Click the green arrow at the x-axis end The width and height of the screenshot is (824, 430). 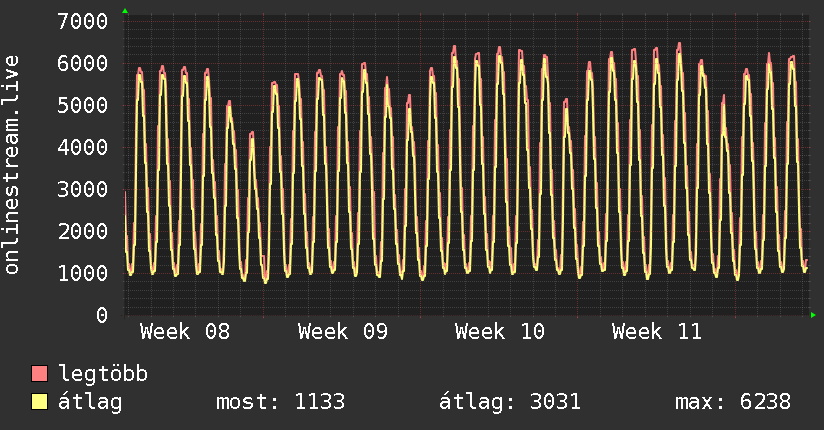pyautogui.click(x=814, y=315)
